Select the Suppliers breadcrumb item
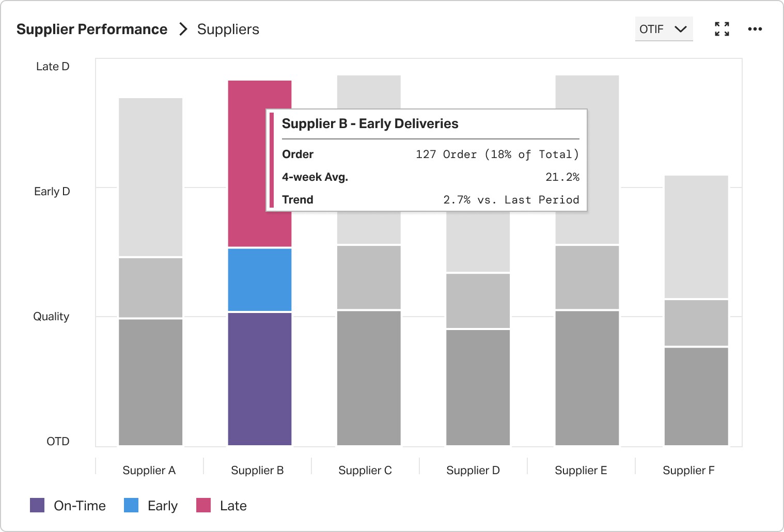This screenshot has width=784, height=532. [228, 29]
